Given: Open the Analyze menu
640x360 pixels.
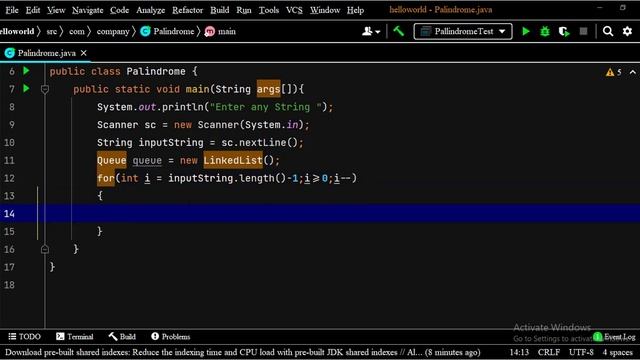Looking at the screenshot, I should [x=150, y=10].
